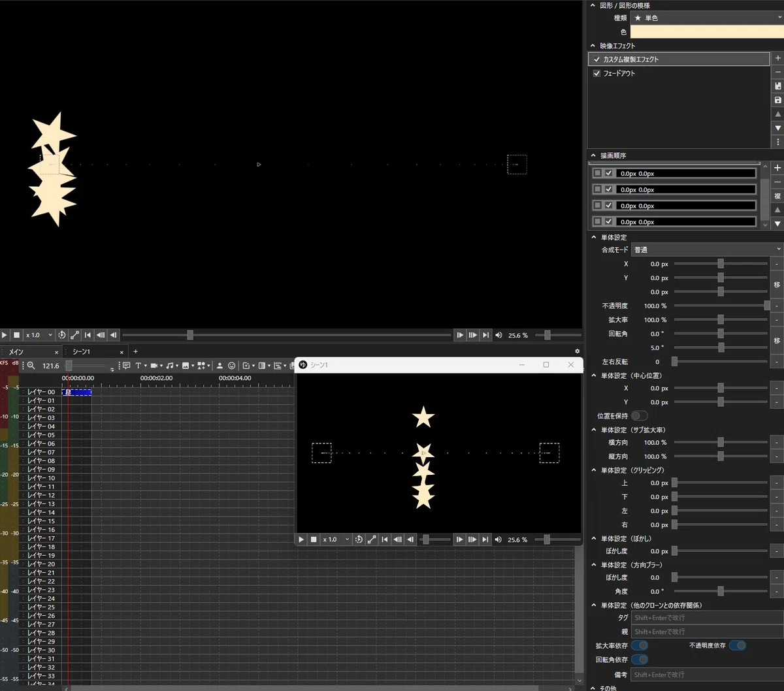The height and width of the screenshot is (691, 784).
Task: Mute main preview volume speaker icon
Action: [499, 335]
